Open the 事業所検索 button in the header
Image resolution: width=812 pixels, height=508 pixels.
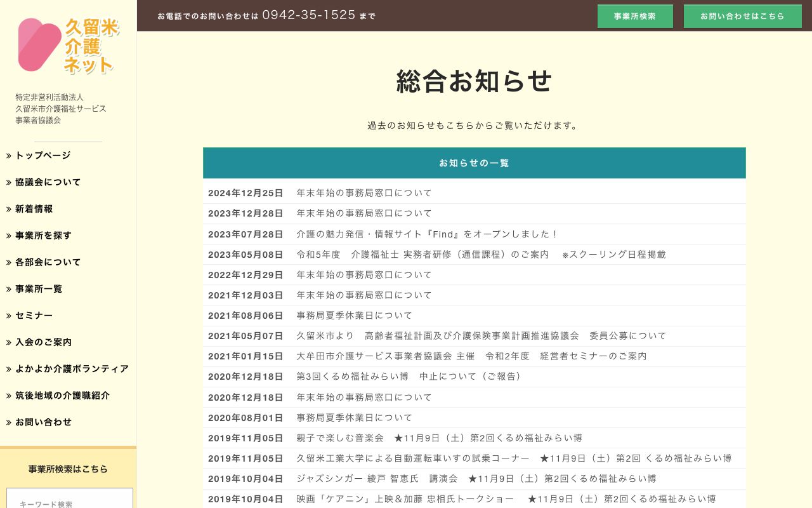(x=635, y=16)
